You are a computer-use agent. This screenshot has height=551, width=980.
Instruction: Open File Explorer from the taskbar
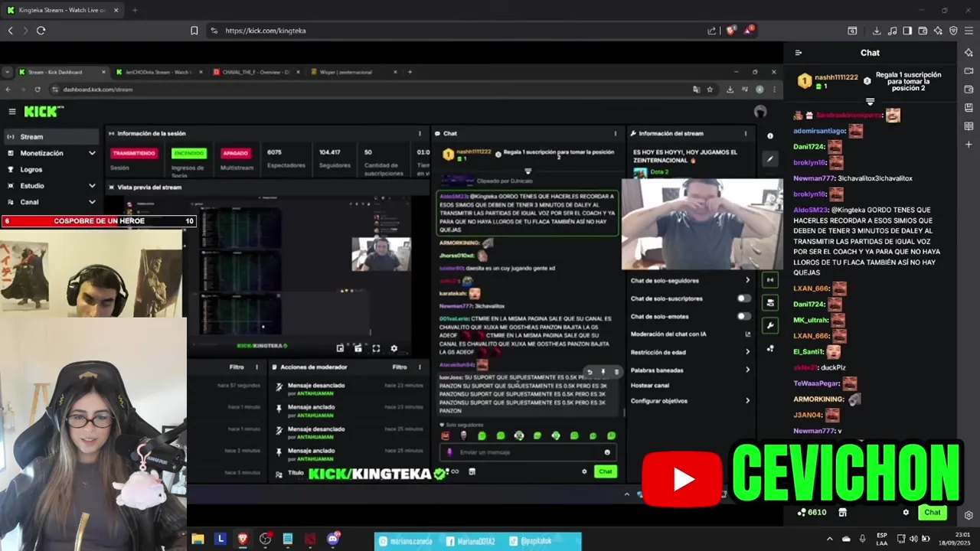click(x=198, y=539)
